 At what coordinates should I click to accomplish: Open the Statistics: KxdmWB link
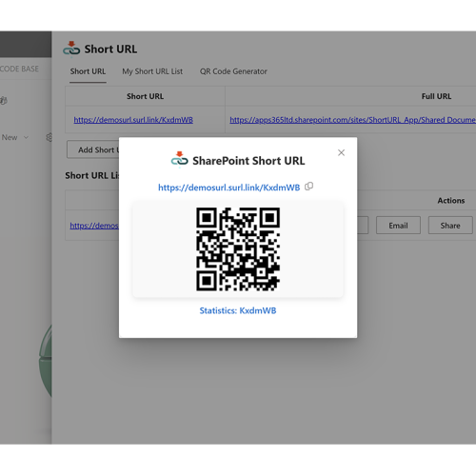pos(238,310)
